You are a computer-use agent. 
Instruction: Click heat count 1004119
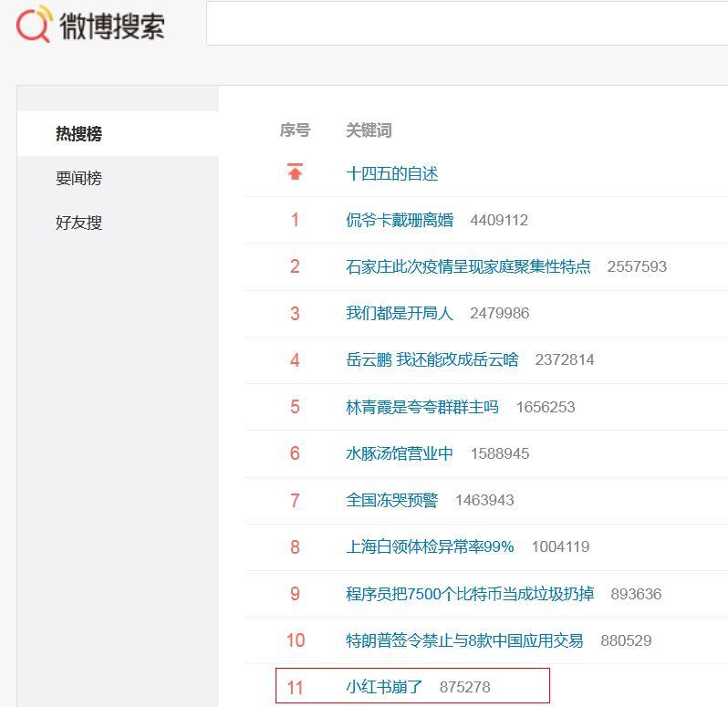point(560,546)
